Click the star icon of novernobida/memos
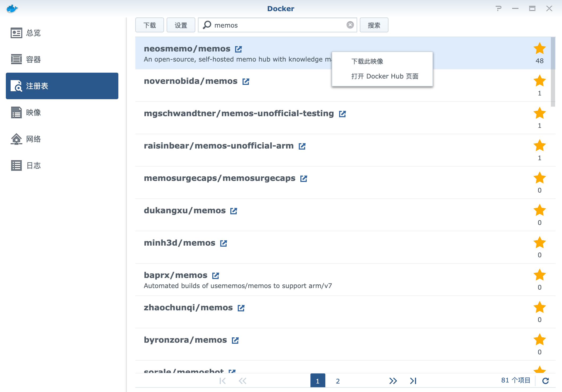Screen dimensions: 562x392 coord(539,81)
